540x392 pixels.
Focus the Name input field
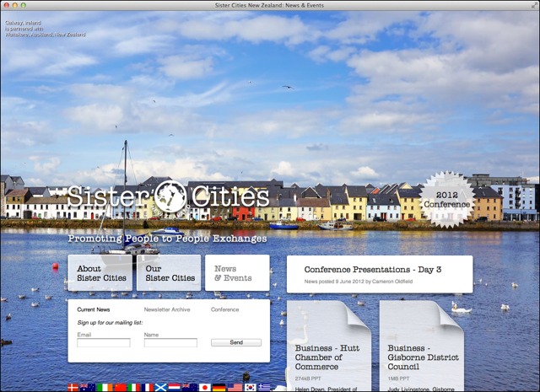170,342
